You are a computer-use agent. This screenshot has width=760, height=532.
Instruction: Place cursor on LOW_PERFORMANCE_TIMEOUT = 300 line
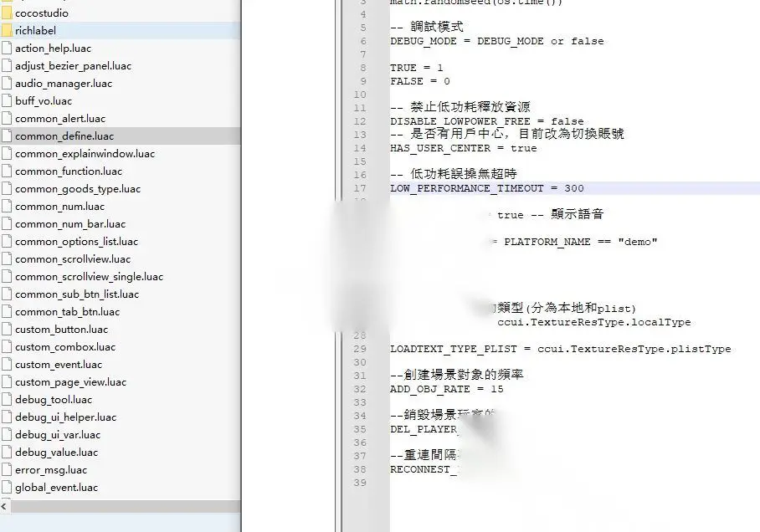coord(487,188)
